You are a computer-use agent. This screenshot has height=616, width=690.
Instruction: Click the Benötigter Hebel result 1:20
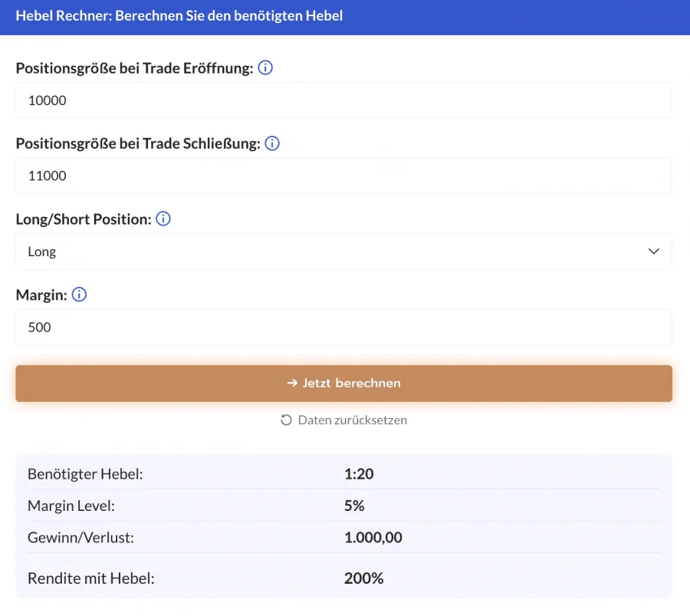point(359,474)
